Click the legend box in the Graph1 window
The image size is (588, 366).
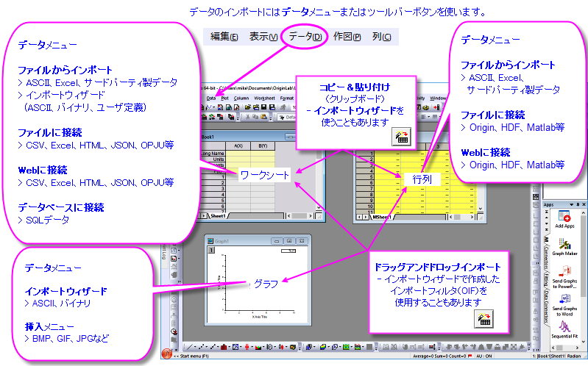point(288,251)
